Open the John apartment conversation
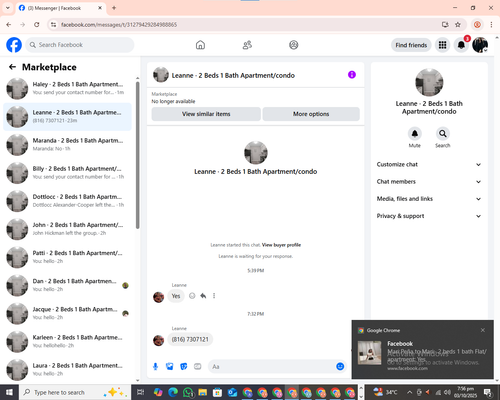The image size is (500, 400). (68, 229)
